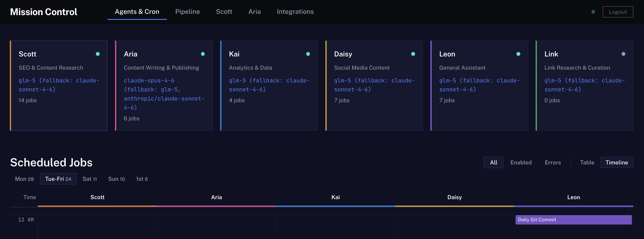Click the status dot beside Logout

pyautogui.click(x=593, y=12)
